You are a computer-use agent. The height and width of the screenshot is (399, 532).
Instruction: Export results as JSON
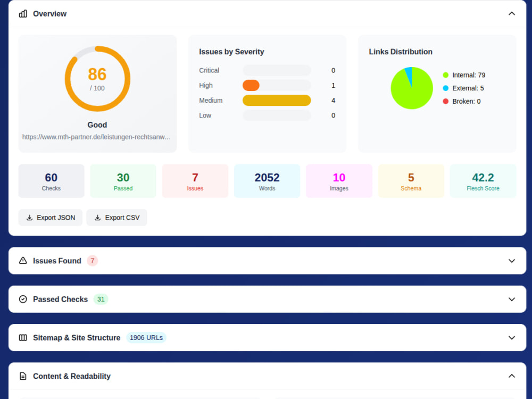50,218
